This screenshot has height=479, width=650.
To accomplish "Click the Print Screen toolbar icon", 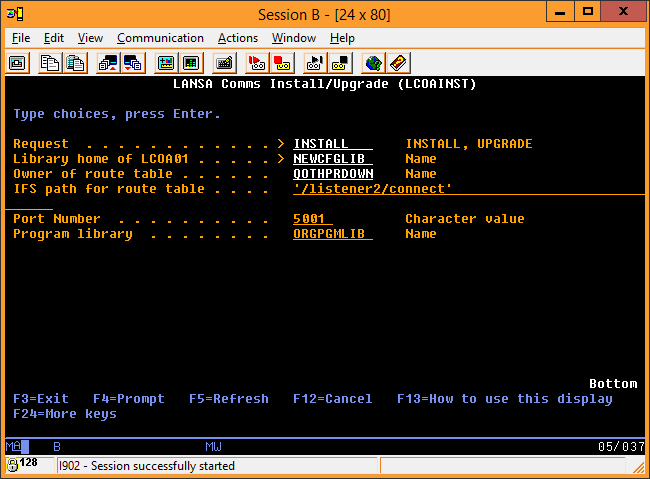I will [x=17, y=63].
